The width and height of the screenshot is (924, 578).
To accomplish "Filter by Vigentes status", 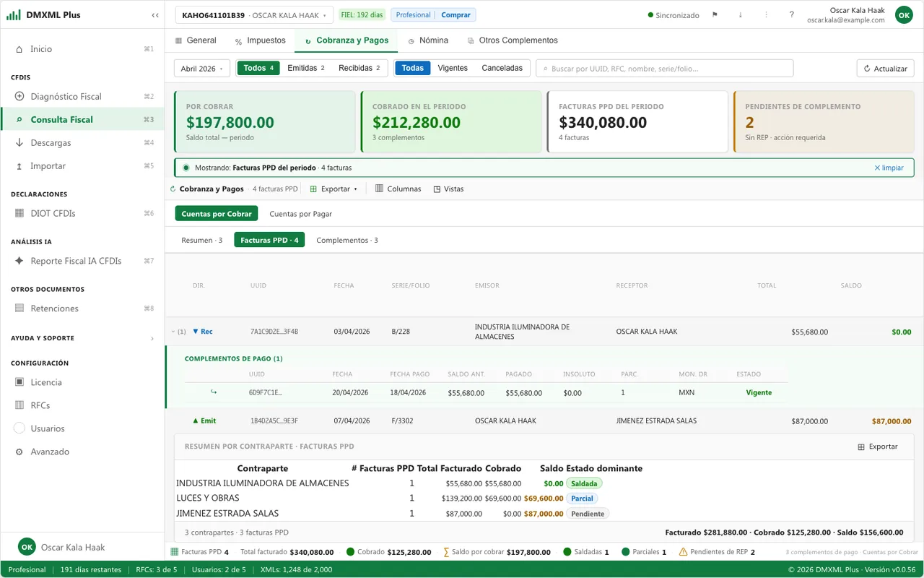I will click(453, 68).
